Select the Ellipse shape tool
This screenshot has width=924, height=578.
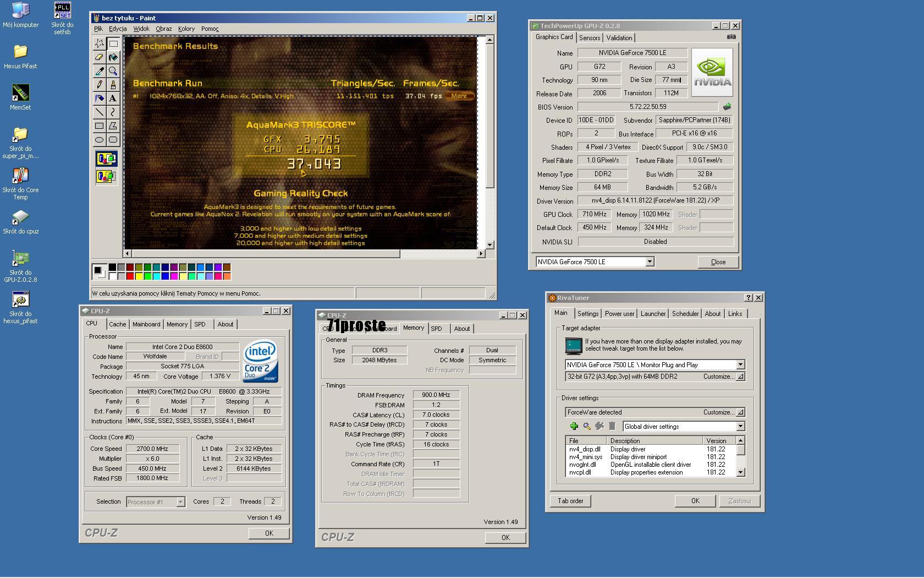[100, 139]
